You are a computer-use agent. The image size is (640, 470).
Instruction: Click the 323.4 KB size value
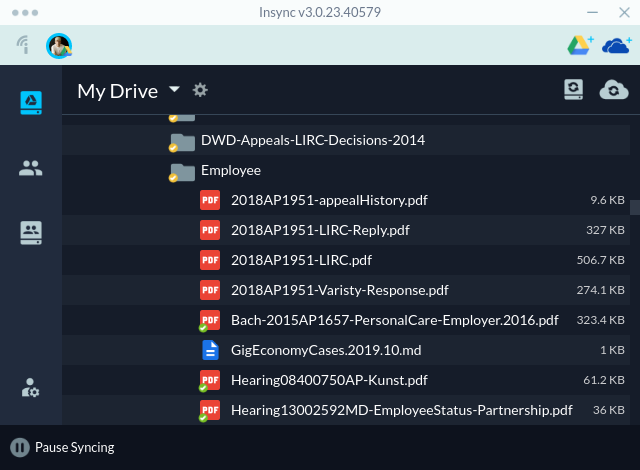[600, 320]
